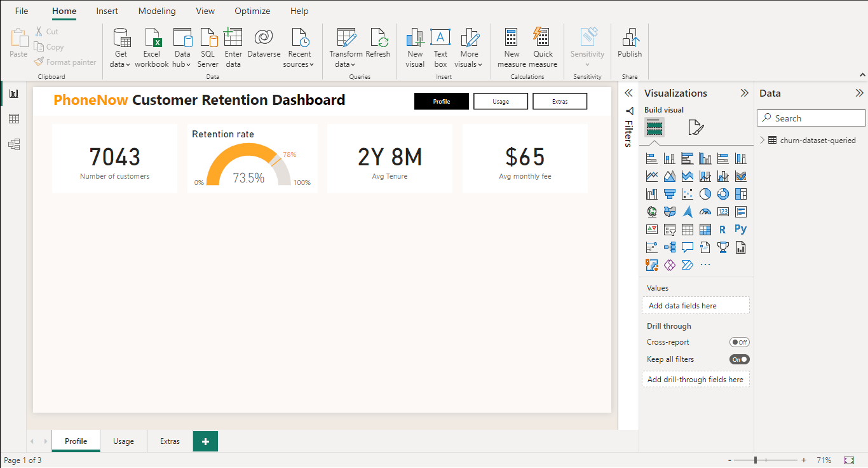Create a New measure
Screen dimensions: 868x468
point(512,48)
